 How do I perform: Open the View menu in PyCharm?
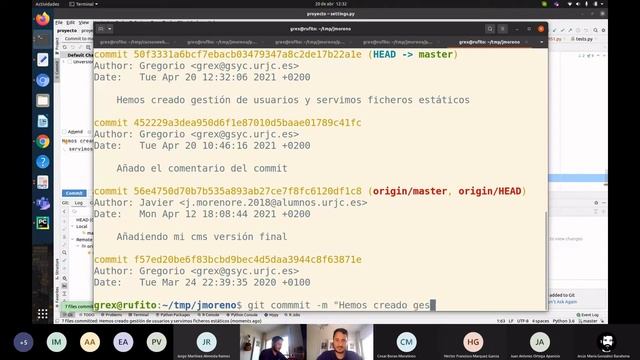tap(83, 22)
